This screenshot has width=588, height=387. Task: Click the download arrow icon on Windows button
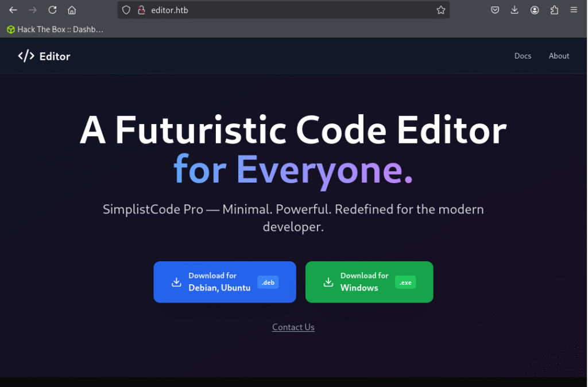coord(328,282)
